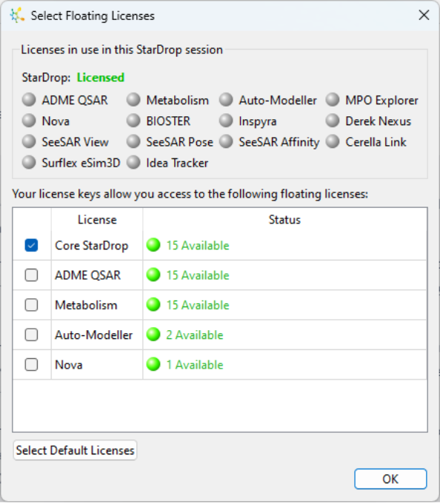Click the Metabolism grey status light
The image size is (440, 504).
tap(133, 100)
